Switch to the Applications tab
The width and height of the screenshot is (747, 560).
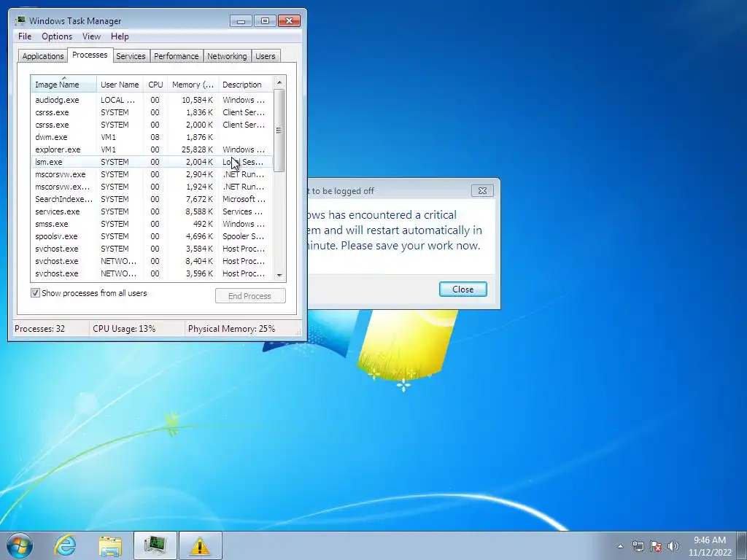(x=43, y=55)
